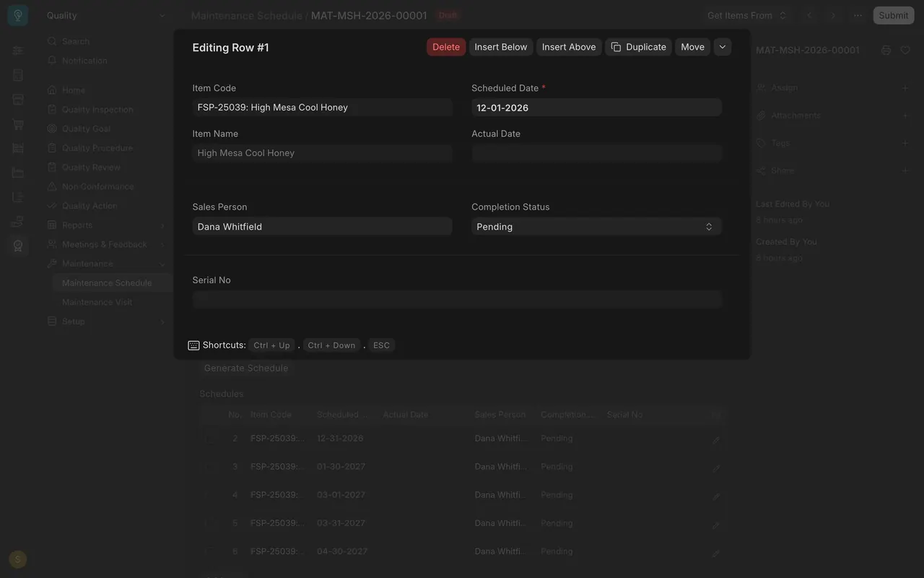Click the plus icon next to Attachments
This screenshot has height=578, width=924.
click(x=905, y=116)
